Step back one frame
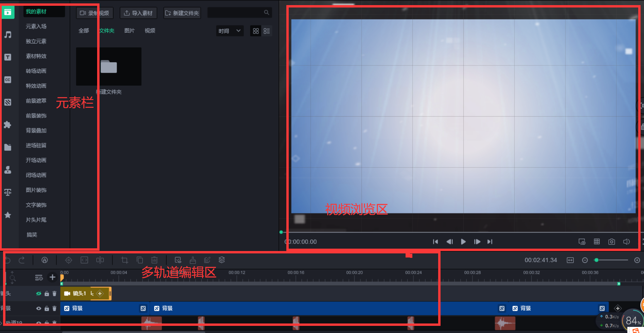The height and width of the screenshot is (333, 644). click(x=449, y=242)
